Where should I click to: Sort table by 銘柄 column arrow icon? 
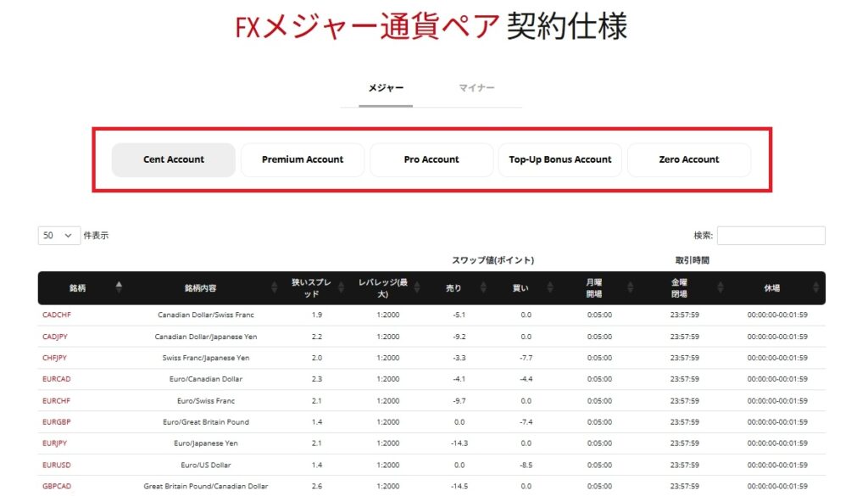(x=119, y=288)
